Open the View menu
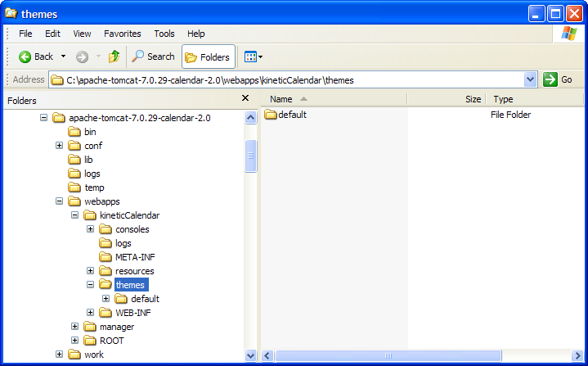 click(82, 34)
